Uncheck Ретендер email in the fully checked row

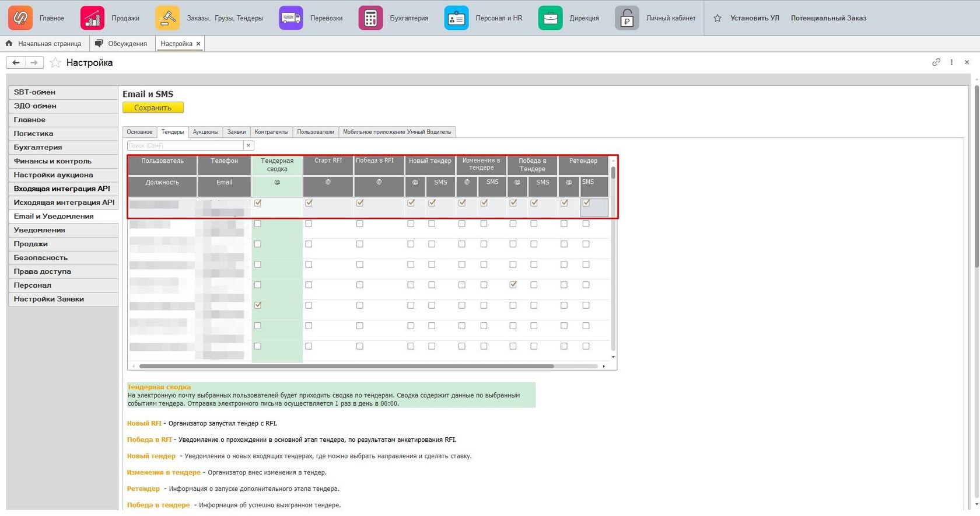coord(564,203)
